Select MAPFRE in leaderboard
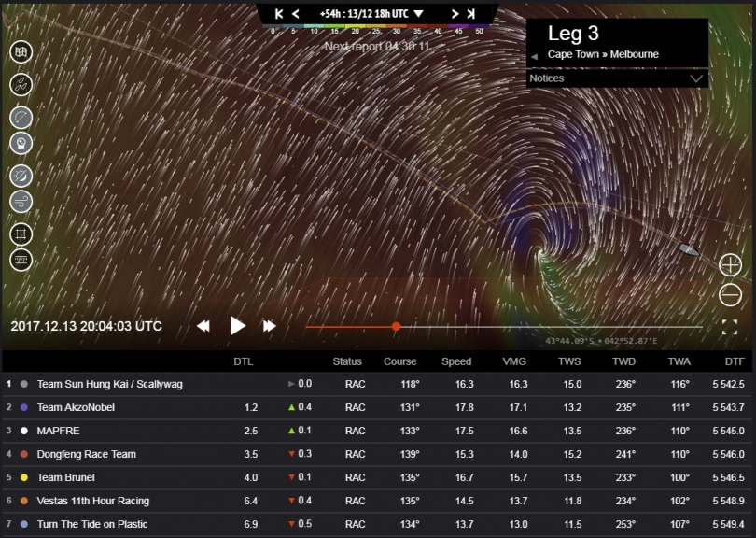Viewport: 756px width, 538px height. pyautogui.click(x=377, y=431)
